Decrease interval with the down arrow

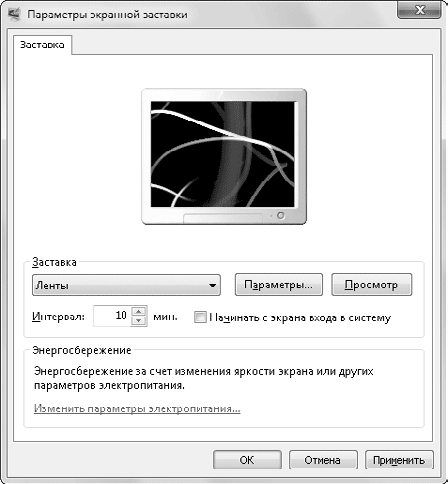point(139,321)
